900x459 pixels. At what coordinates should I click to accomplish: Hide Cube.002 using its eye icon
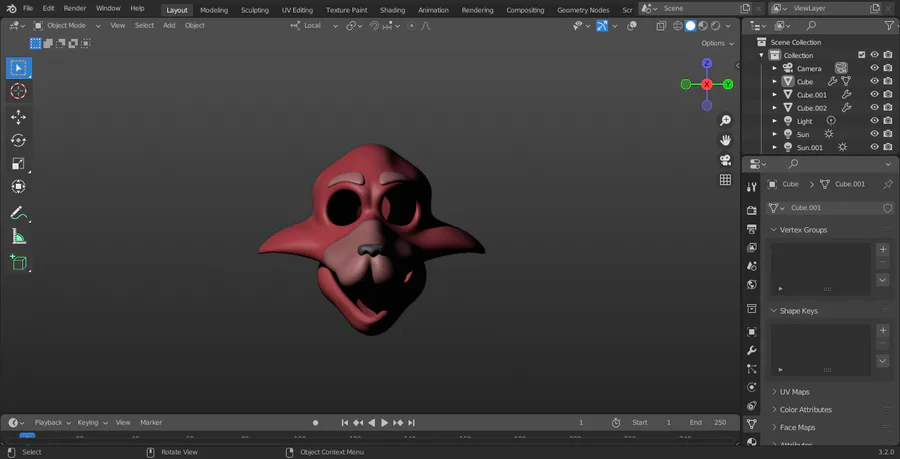click(x=874, y=108)
